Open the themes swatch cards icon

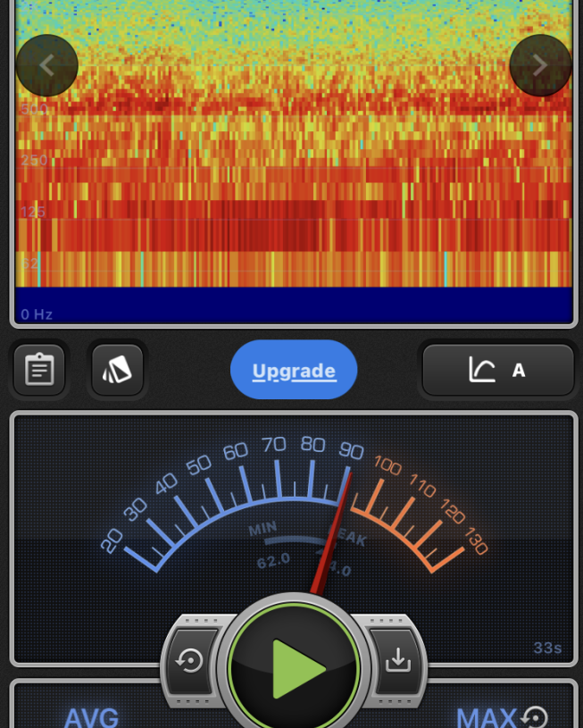coord(117,370)
